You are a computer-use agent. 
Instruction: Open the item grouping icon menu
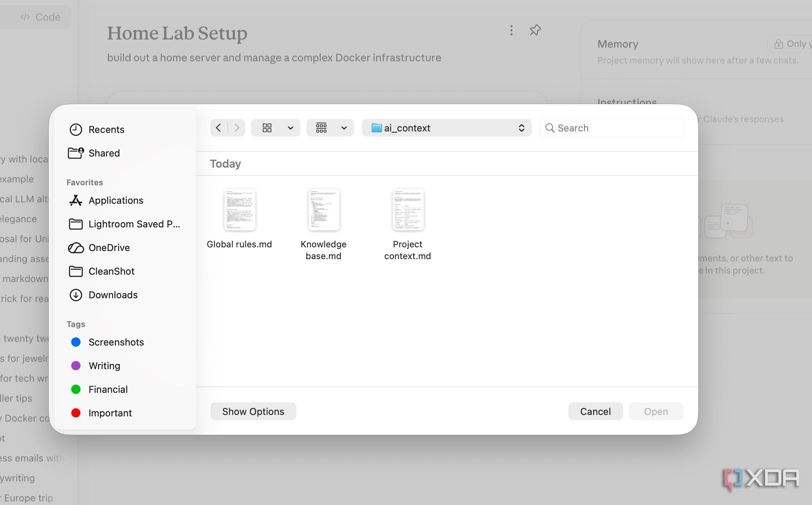point(321,128)
